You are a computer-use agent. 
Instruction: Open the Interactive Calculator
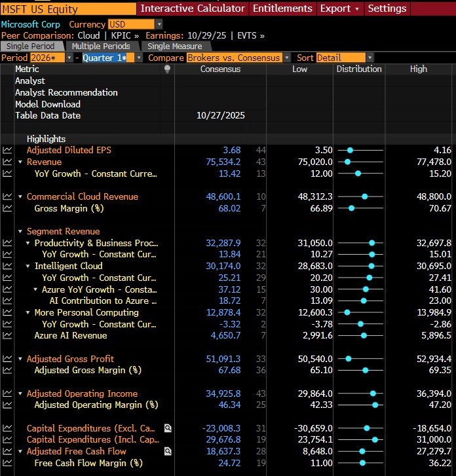(193, 9)
